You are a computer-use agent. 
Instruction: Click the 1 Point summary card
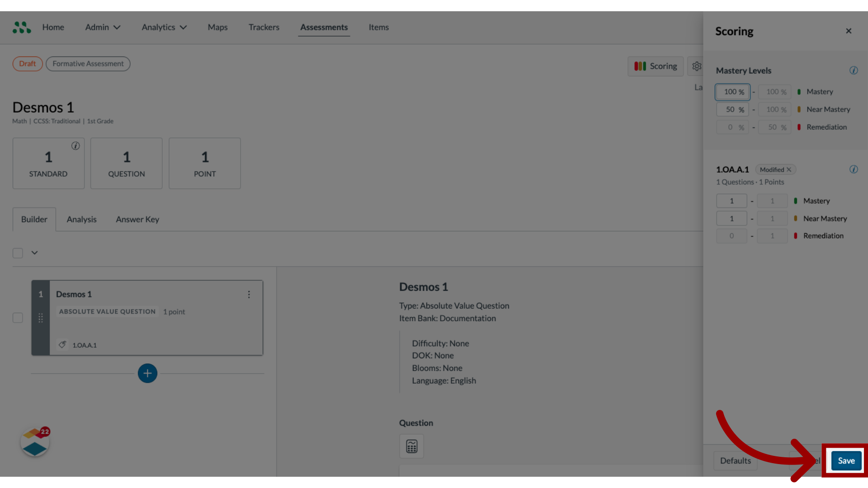point(205,163)
